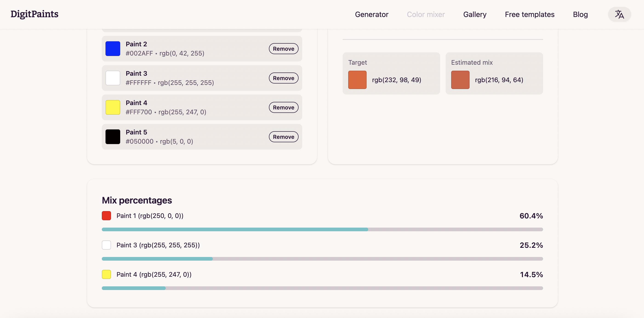This screenshot has height=318, width=644.
Task: Remove Paint 5 from the list
Action: coord(283,137)
